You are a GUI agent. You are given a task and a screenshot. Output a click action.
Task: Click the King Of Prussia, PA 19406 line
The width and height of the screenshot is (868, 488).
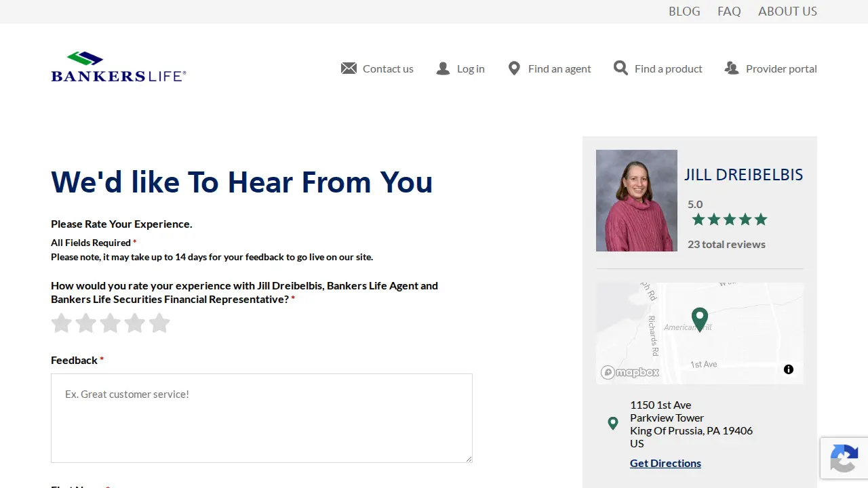(691, 430)
